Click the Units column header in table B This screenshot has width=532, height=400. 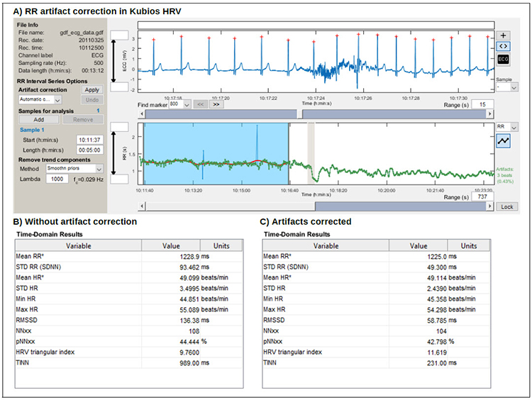pyautogui.click(x=221, y=245)
